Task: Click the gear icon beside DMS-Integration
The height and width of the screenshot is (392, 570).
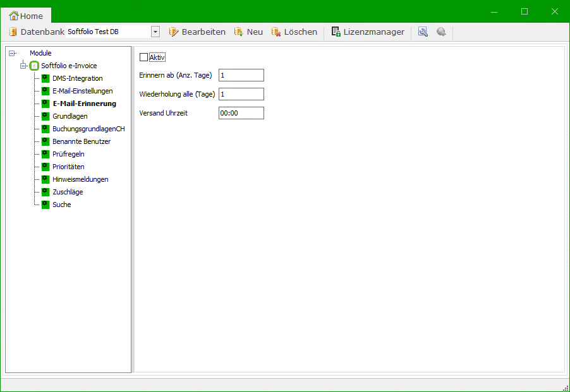Action: [45, 78]
